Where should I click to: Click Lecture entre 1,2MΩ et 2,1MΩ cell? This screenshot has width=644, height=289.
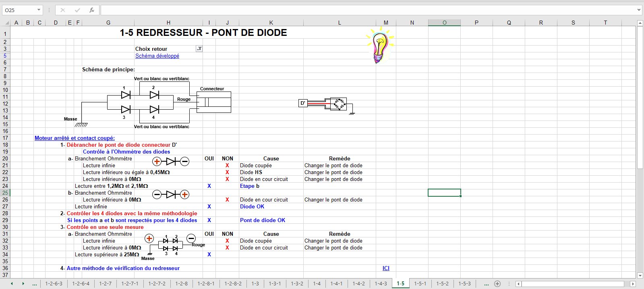(x=111, y=186)
